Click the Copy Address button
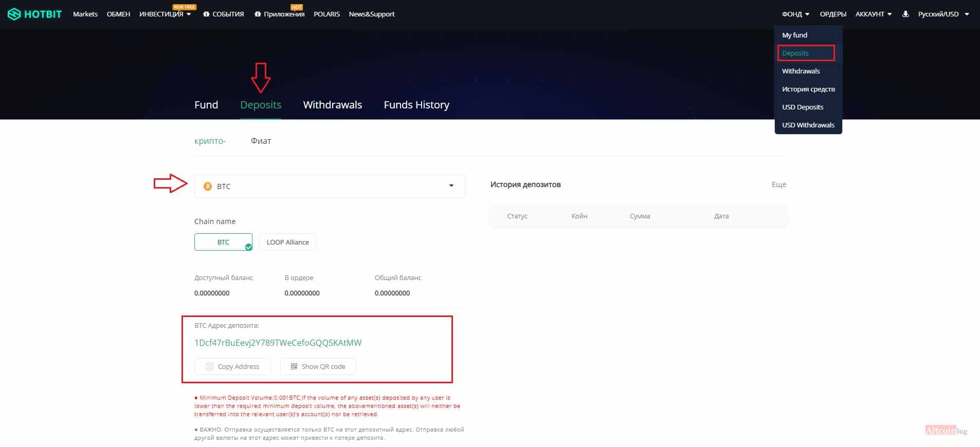 (x=233, y=366)
